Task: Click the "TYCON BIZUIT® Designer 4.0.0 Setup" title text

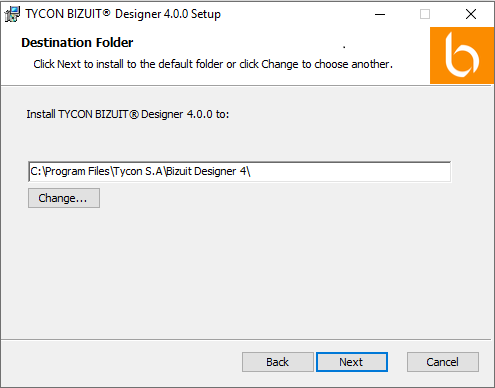Action: [123, 14]
